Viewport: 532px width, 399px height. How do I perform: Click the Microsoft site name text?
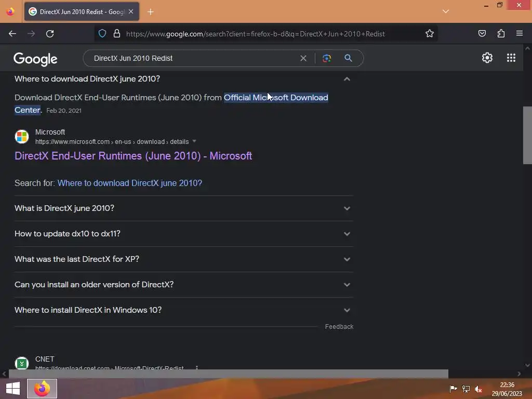coord(50,132)
